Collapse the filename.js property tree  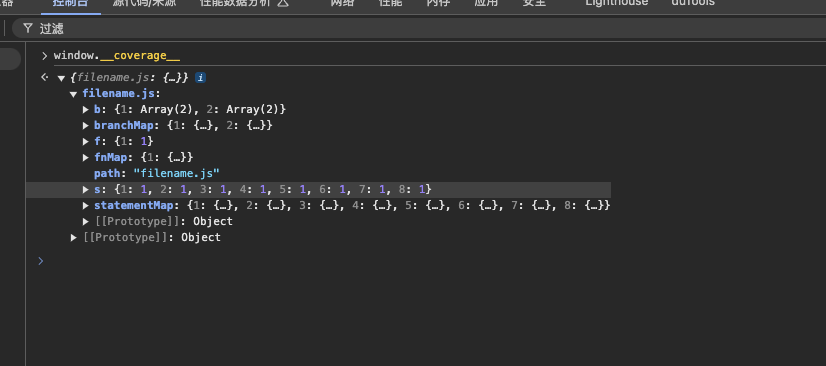click(x=73, y=94)
